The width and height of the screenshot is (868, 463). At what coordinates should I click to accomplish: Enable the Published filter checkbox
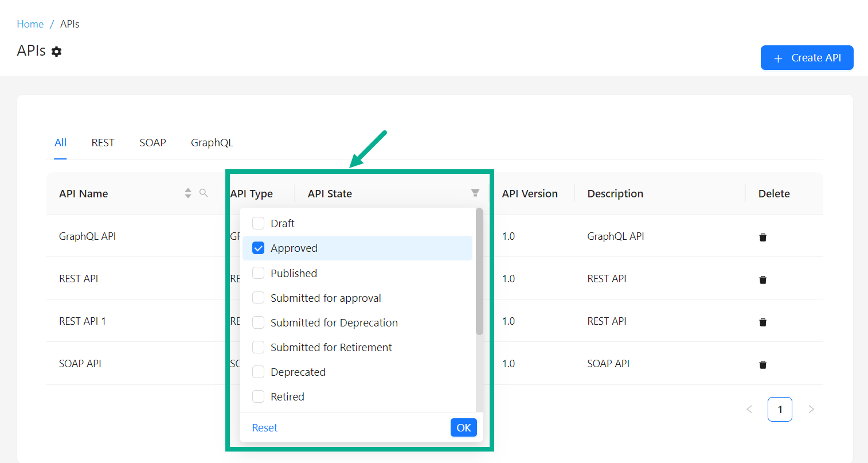259,273
